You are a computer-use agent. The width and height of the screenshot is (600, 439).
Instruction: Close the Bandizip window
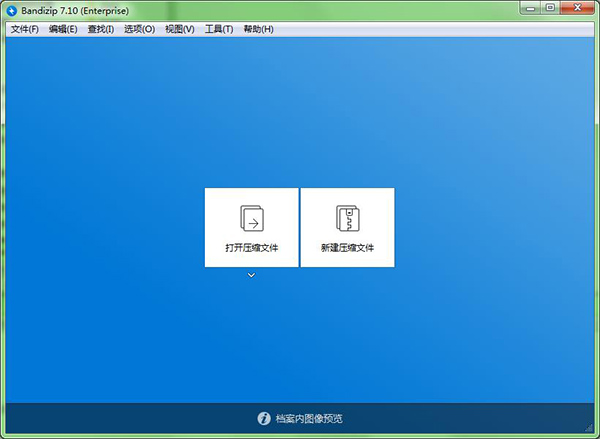coord(577,8)
